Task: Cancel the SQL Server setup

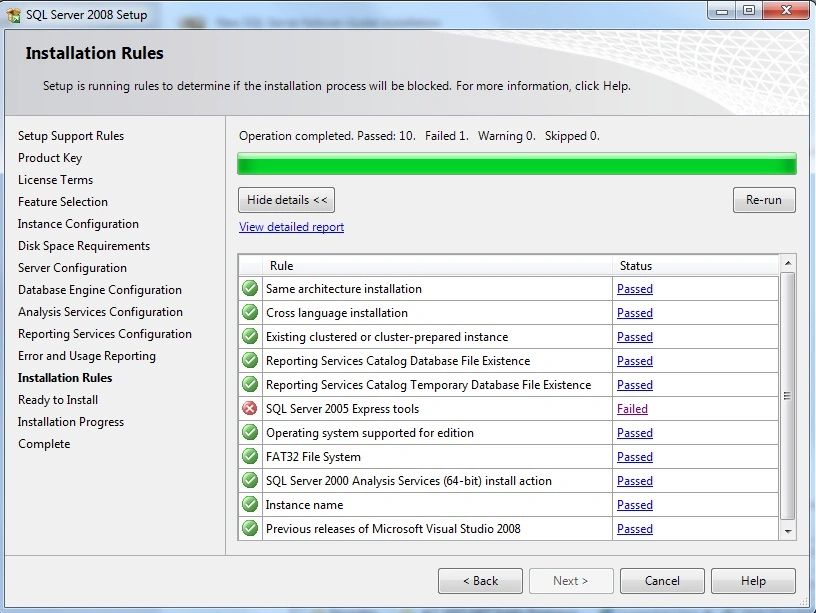Action: click(x=662, y=581)
